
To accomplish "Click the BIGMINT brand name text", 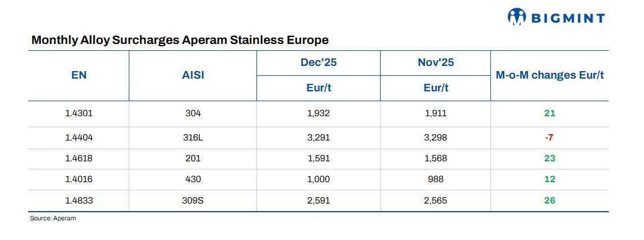I will [x=565, y=18].
